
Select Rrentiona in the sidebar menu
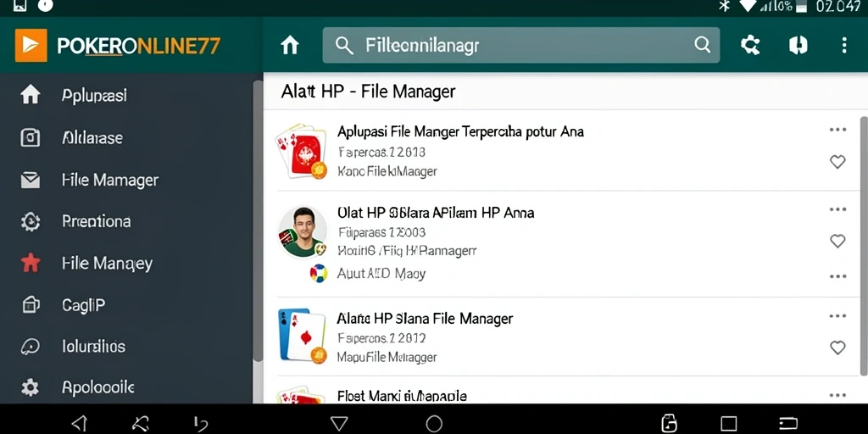click(97, 221)
